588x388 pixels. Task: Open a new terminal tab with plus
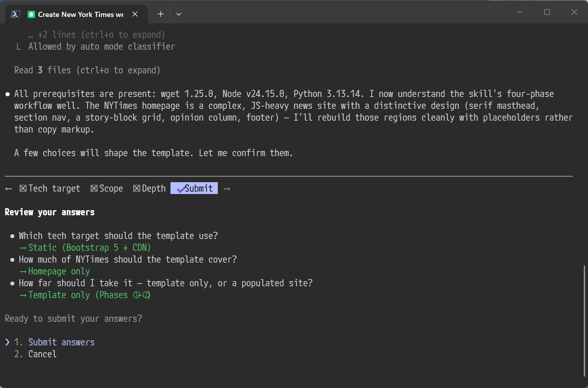[161, 14]
